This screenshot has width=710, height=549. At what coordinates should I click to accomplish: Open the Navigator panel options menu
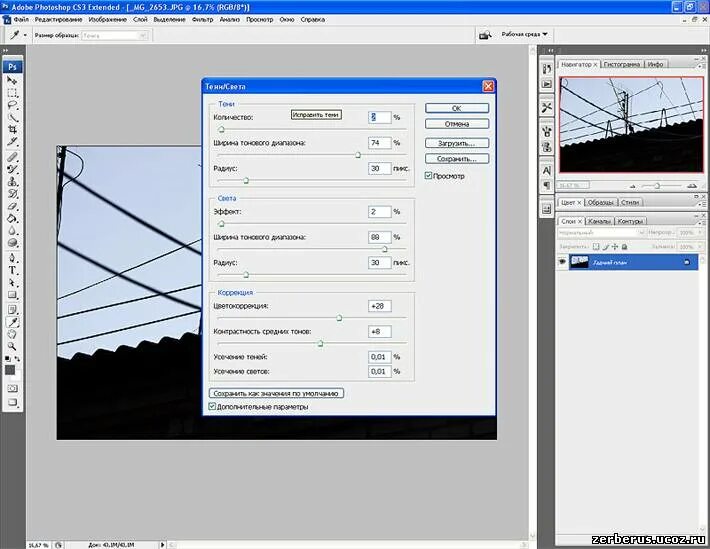click(700, 67)
